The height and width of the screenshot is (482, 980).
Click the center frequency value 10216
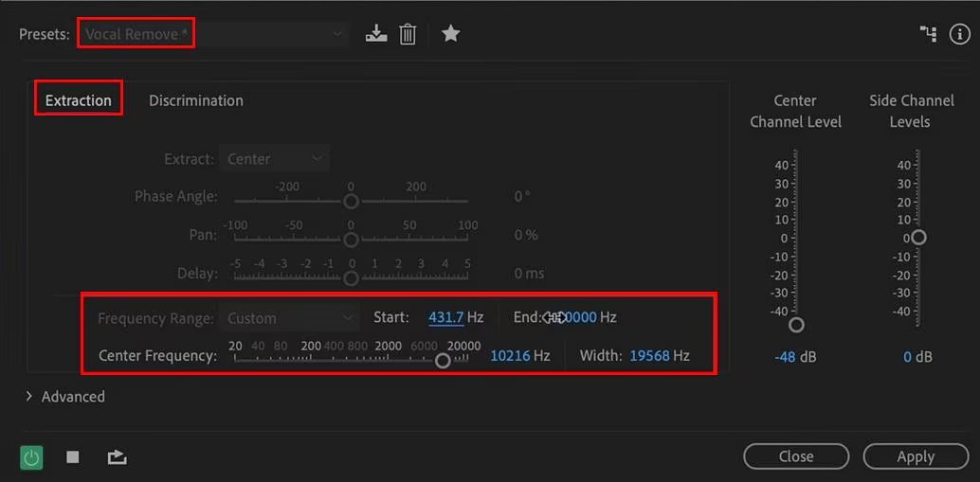510,356
